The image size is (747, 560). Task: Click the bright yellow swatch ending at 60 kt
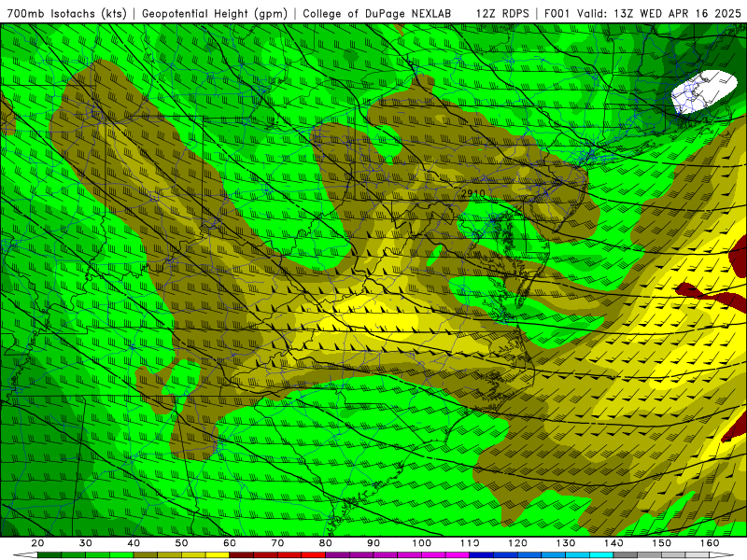tap(218, 554)
